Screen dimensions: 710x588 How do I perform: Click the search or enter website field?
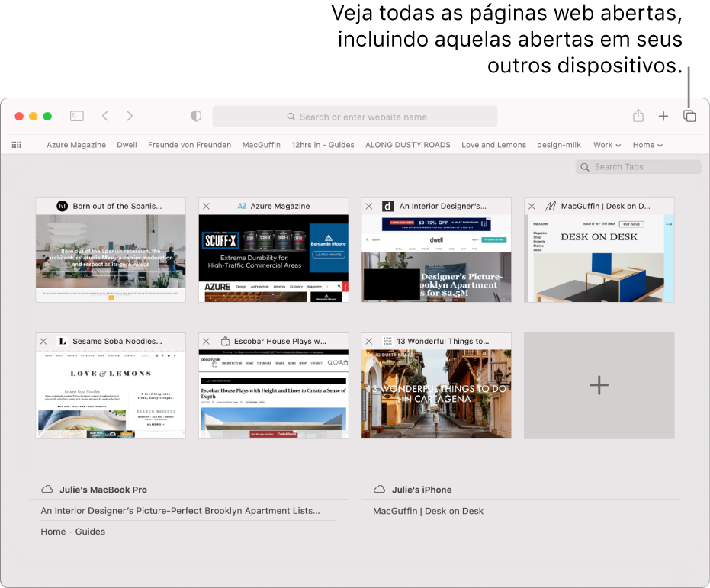355,117
